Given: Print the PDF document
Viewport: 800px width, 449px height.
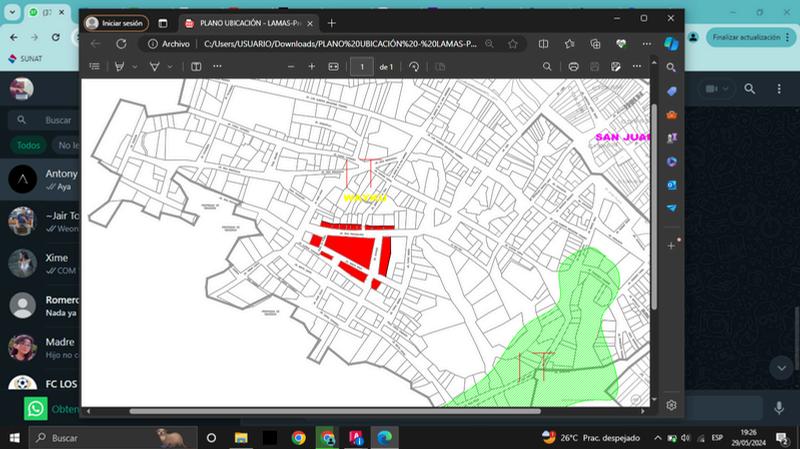Looking at the screenshot, I should point(573,67).
